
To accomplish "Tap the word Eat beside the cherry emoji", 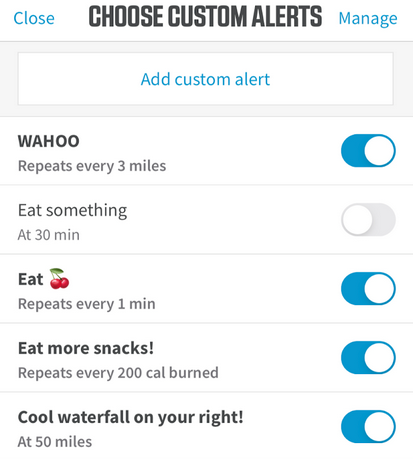I will (31, 279).
